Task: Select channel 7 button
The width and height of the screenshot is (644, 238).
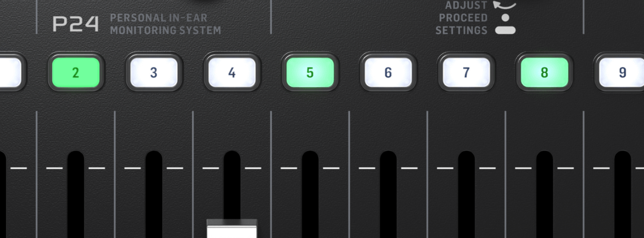Action: click(466, 72)
